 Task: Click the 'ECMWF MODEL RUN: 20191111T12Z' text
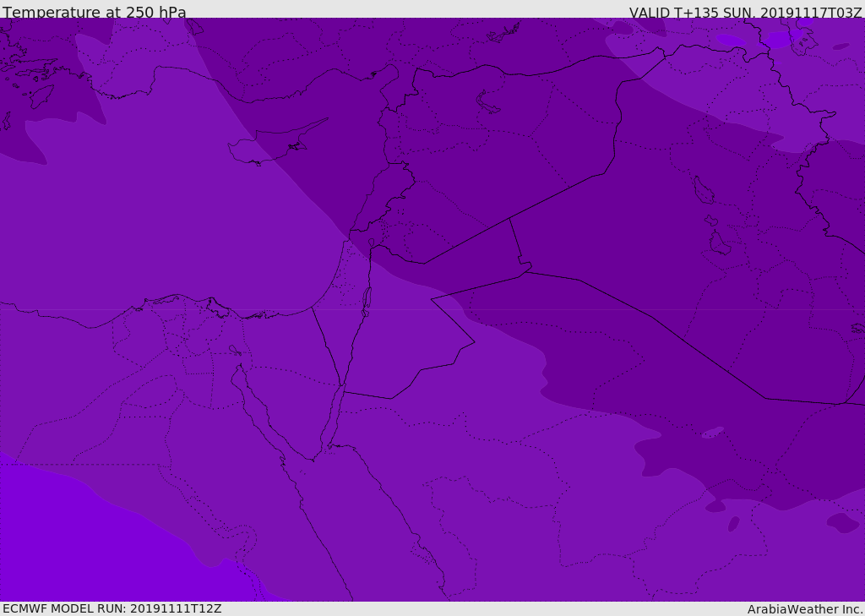pyautogui.click(x=112, y=608)
